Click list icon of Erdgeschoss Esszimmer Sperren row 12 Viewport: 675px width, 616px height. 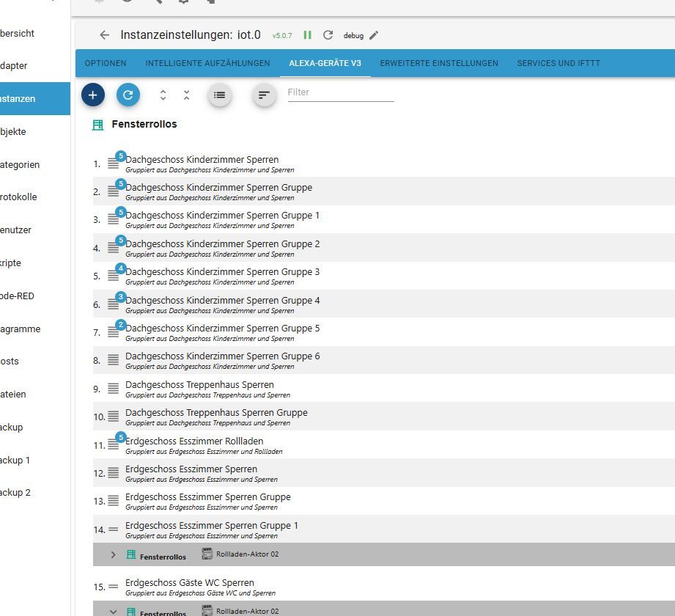click(113, 473)
